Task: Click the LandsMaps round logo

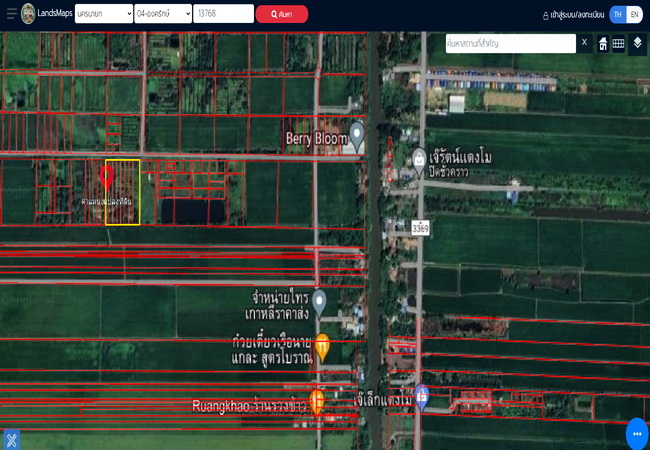Action: [28, 14]
